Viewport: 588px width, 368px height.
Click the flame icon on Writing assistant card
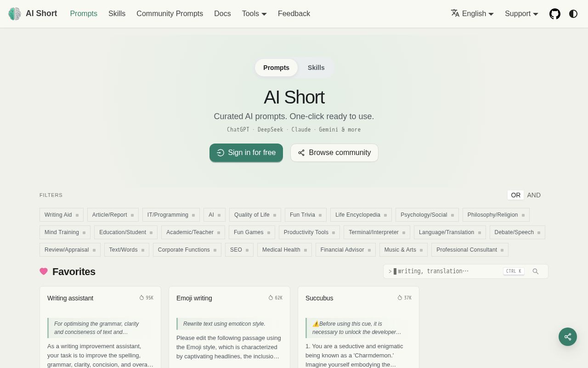click(x=141, y=298)
